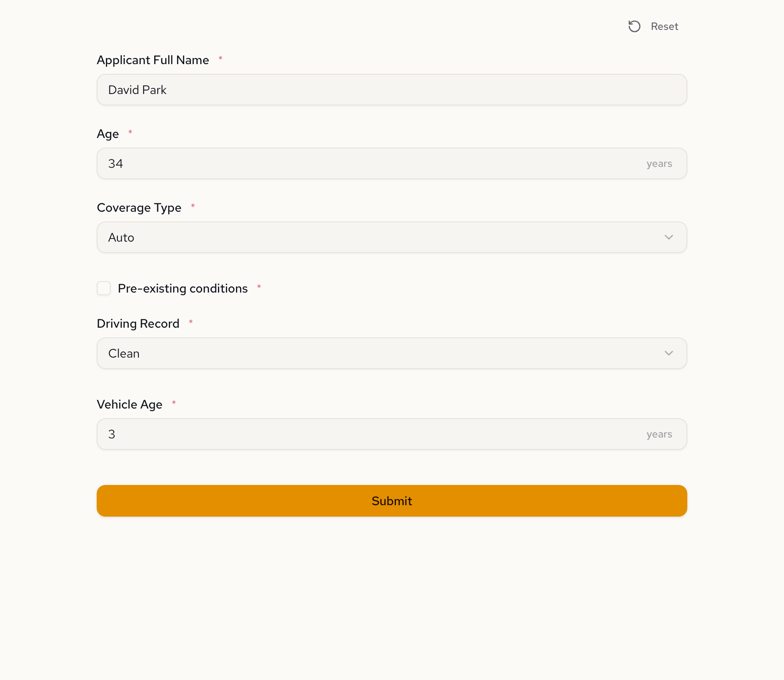The image size is (784, 680).
Task: Click the Reset circular arrow icon
Action: pos(634,26)
